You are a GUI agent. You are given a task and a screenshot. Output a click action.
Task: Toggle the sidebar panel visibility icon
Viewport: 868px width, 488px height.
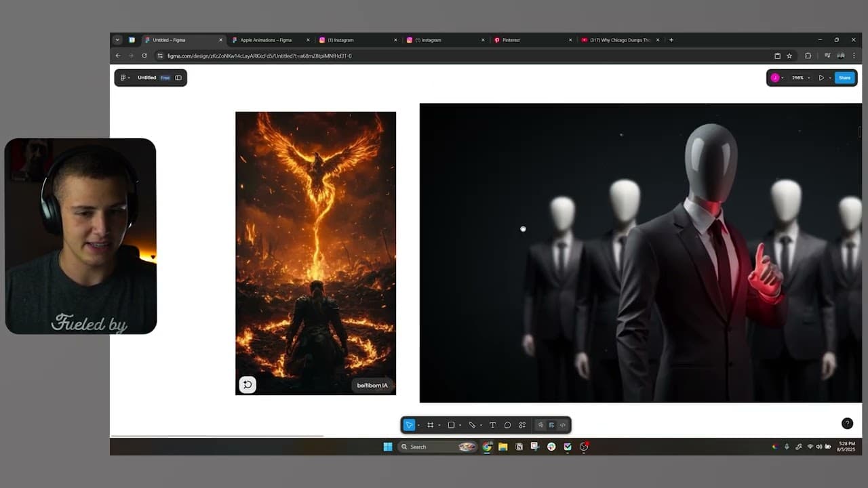tap(178, 77)
